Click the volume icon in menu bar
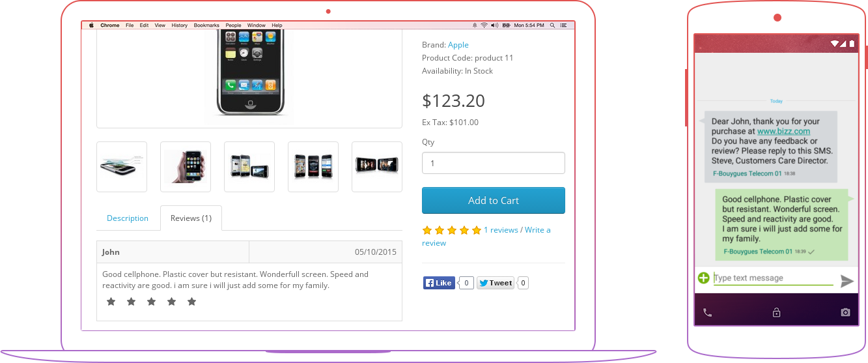868x363 pixels. click(x=494, y=25)
